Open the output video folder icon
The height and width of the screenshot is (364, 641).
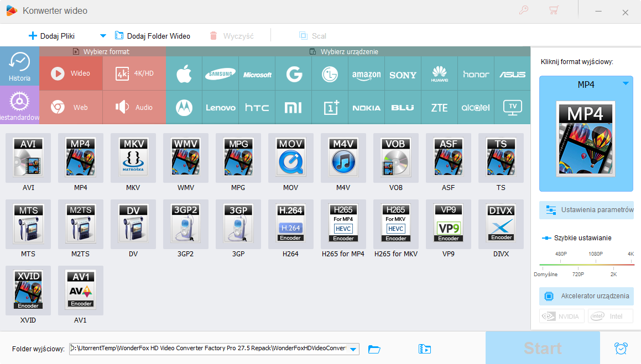tap(425, 349)
